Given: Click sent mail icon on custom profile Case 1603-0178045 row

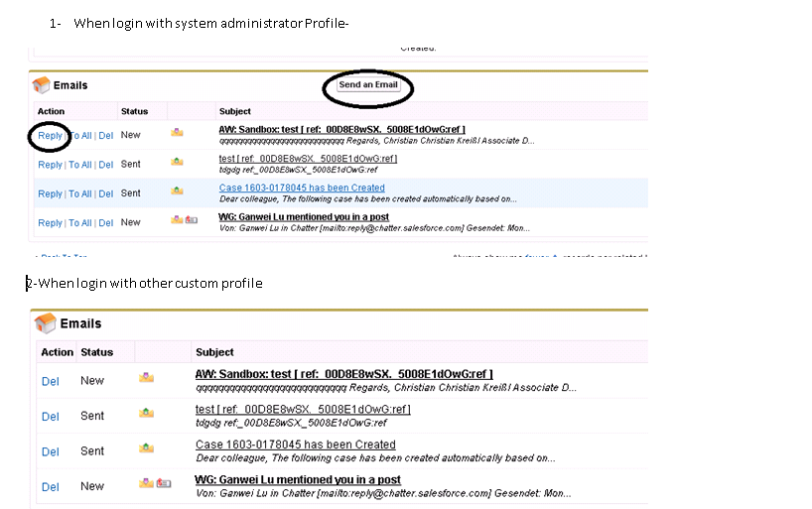Looking at the screenshot, I should point(147,447).
